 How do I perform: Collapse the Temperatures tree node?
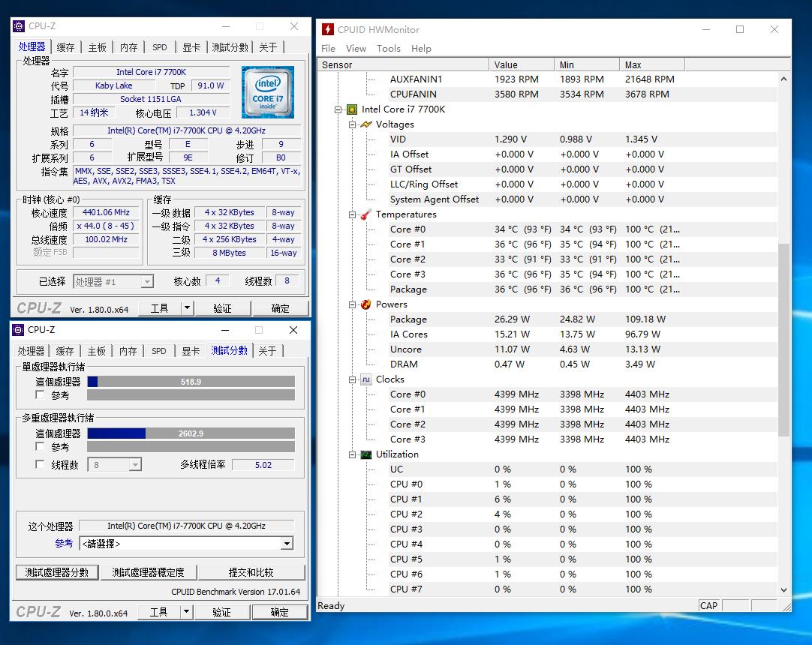pos(353,214)
